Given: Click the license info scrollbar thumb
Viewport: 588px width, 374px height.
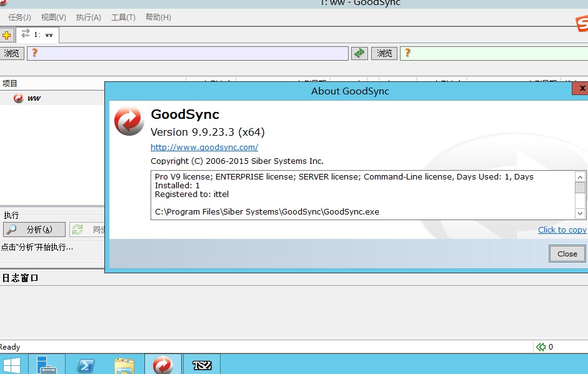Looking at the screenshot, I should tap(580, 188).
